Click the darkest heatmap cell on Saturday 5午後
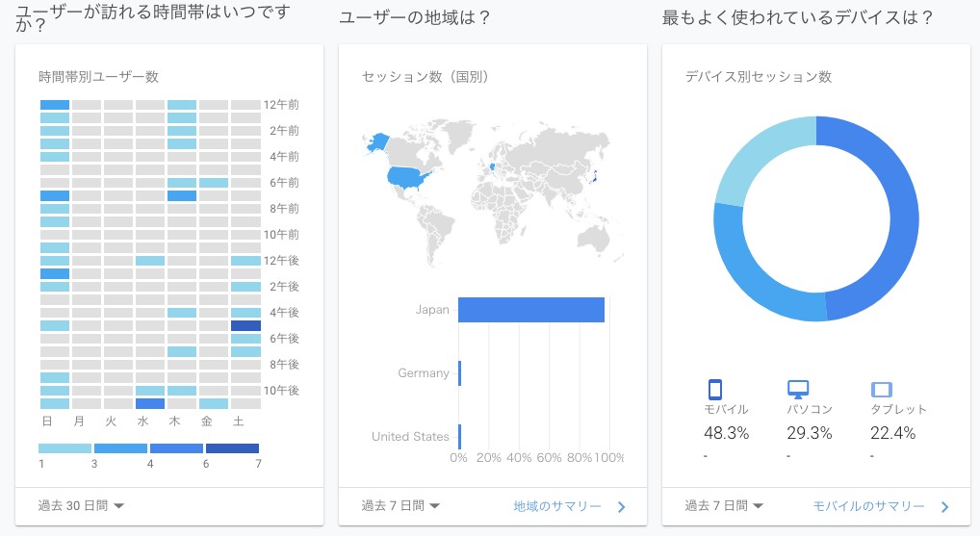This screenshot has height=536, width=980. [x=245, y=325]
